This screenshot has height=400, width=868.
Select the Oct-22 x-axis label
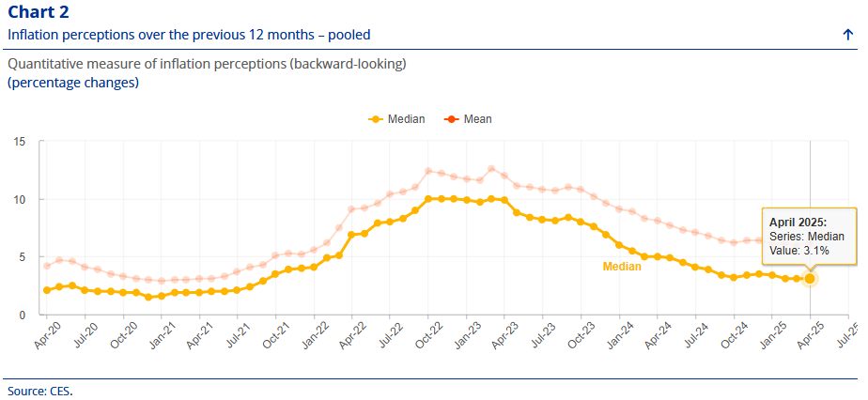point(427,336)
